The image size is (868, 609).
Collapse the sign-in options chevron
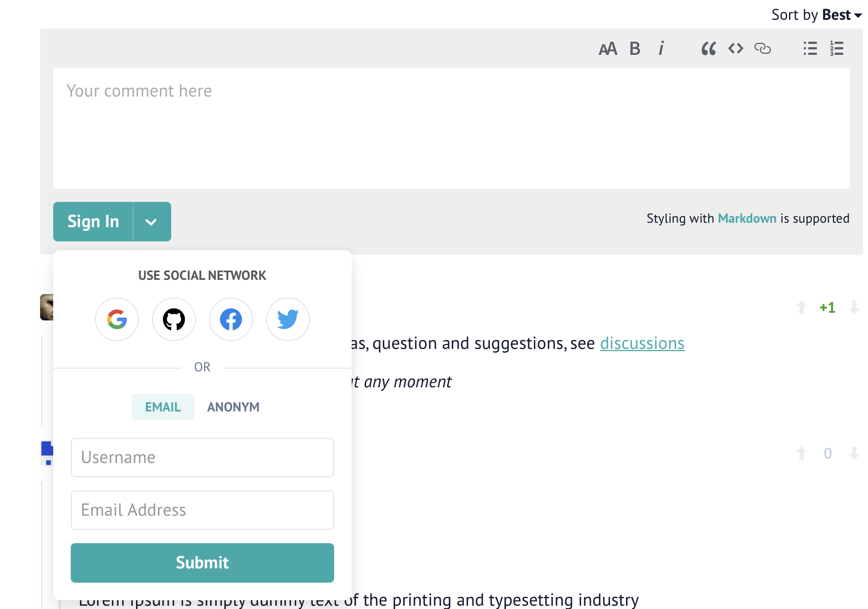(151, 222)
